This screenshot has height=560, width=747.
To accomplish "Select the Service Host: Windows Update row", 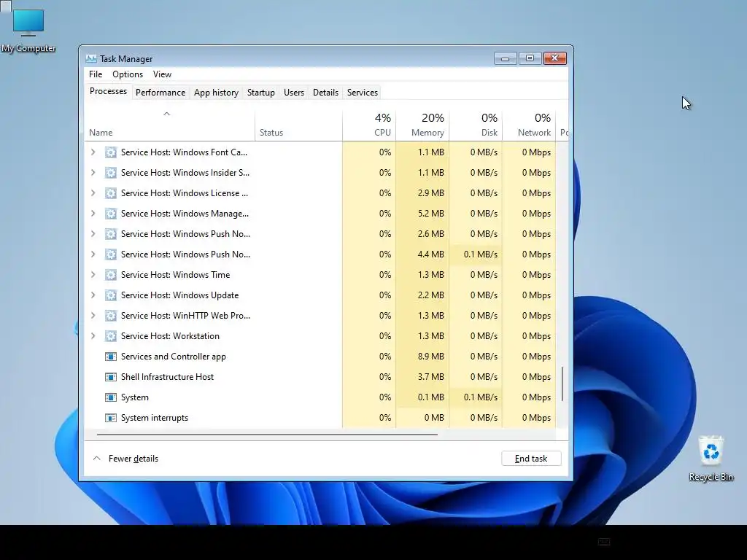I will [320, 295].
